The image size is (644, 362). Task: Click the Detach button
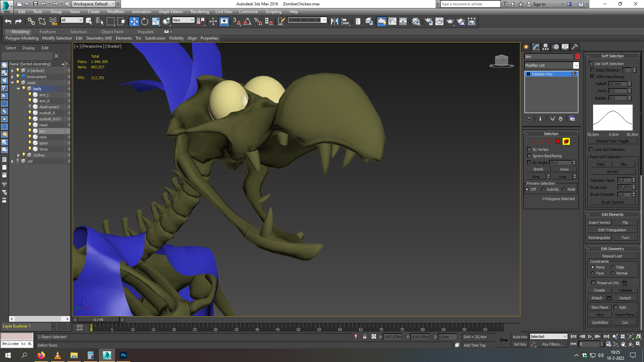click(x=625, y=298)
